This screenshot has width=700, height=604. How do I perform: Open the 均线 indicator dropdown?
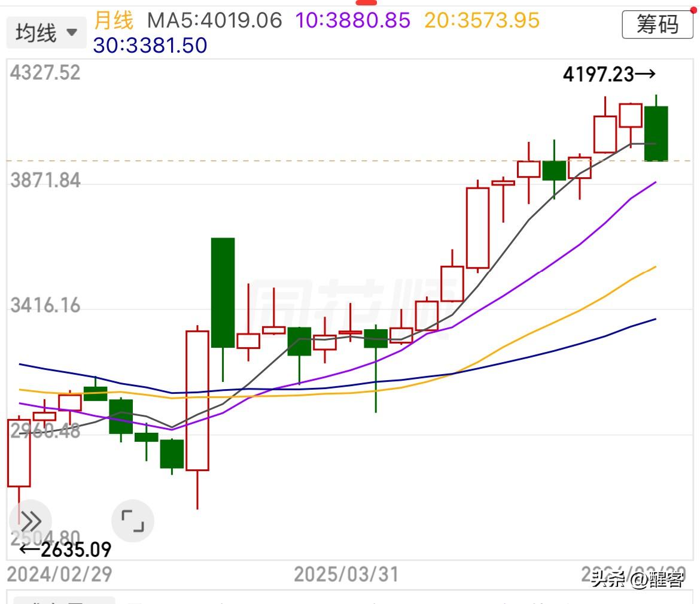pyautogui.click(x=47, y=32)
